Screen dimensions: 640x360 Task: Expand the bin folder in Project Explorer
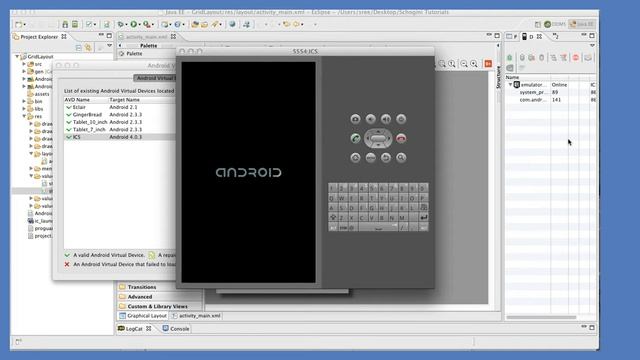pos(24,101)
